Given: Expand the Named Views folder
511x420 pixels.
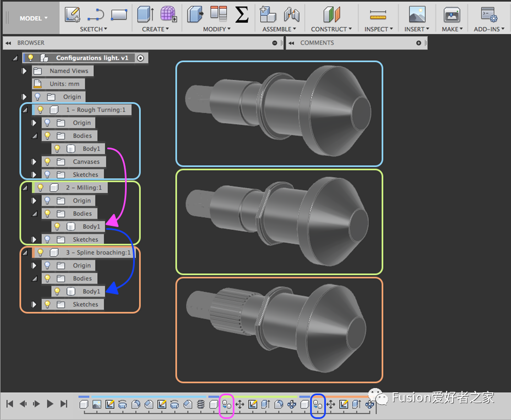Looking at the screenshot, I should 24,71.
